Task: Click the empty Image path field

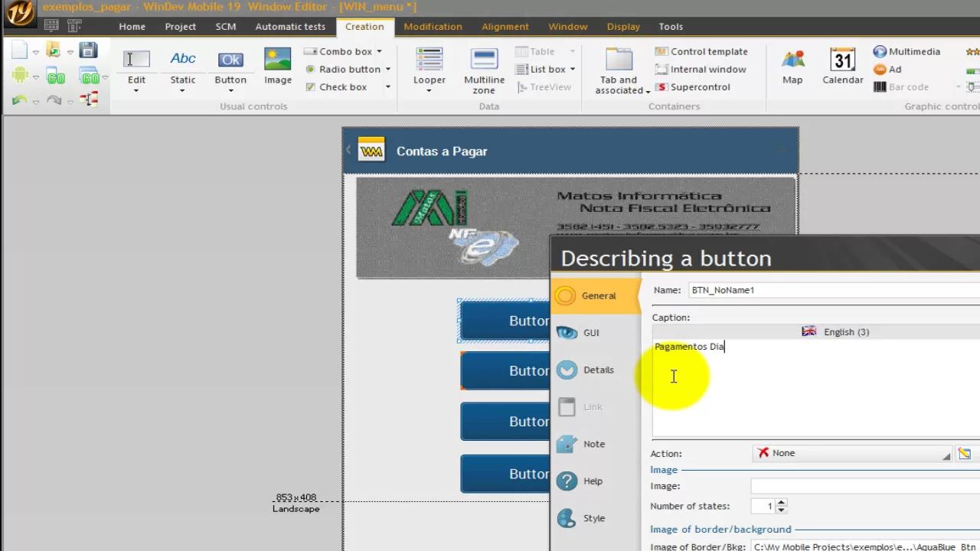Action: pos(865,486)
